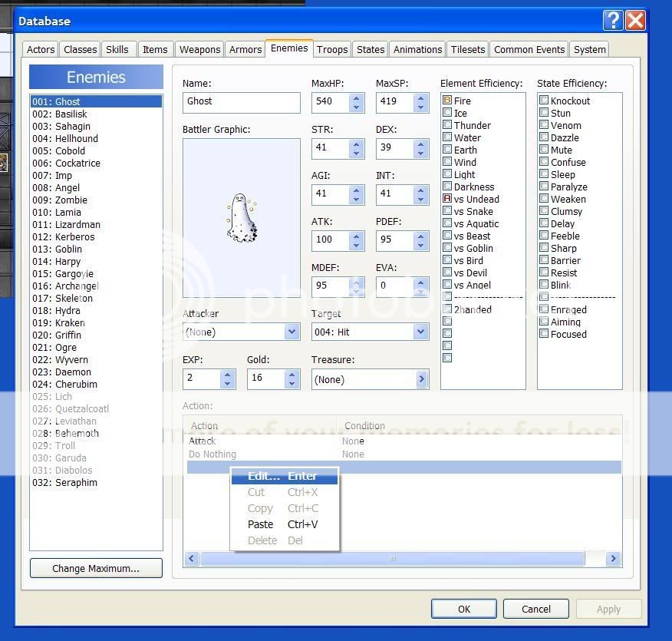Click the vs Undead efficiency box
This screenshot has height=641, width=672.
coord(447,199)
